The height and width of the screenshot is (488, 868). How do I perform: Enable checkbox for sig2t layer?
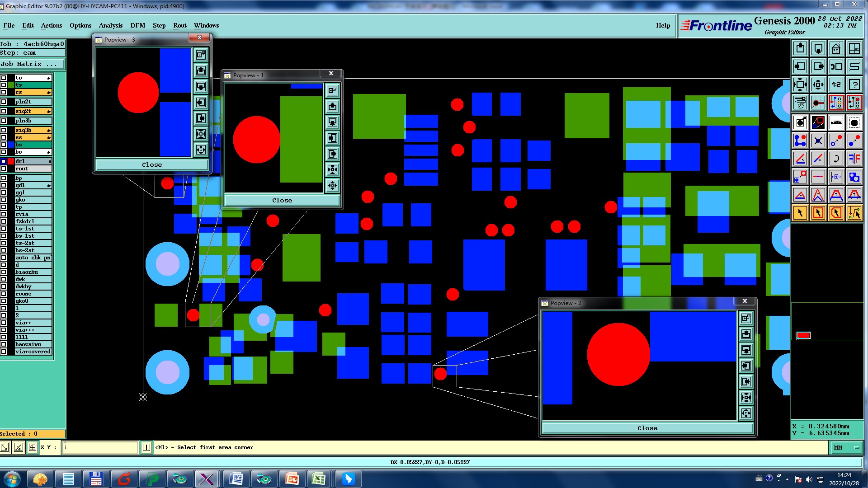click(x=4, y=111)
